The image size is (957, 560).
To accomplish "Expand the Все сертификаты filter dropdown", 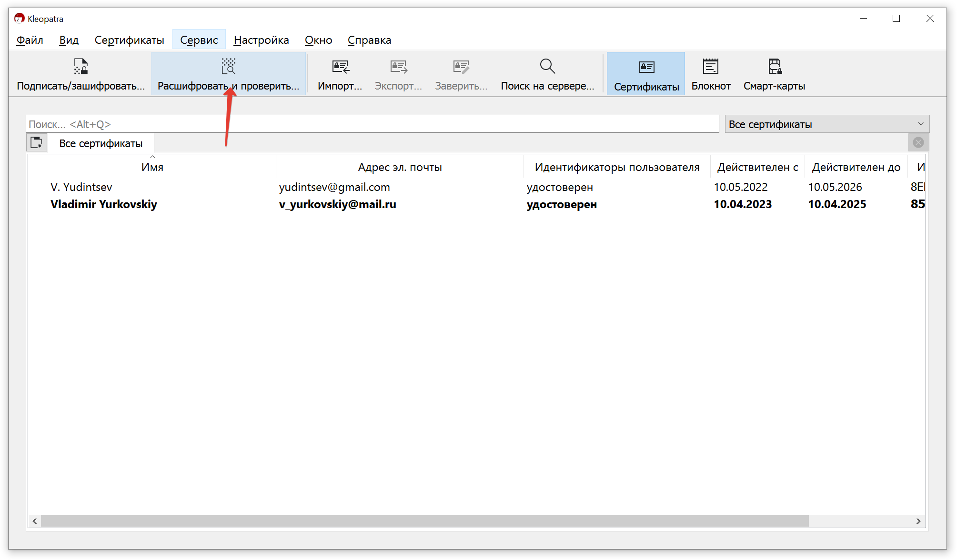I will pos(827,124).
